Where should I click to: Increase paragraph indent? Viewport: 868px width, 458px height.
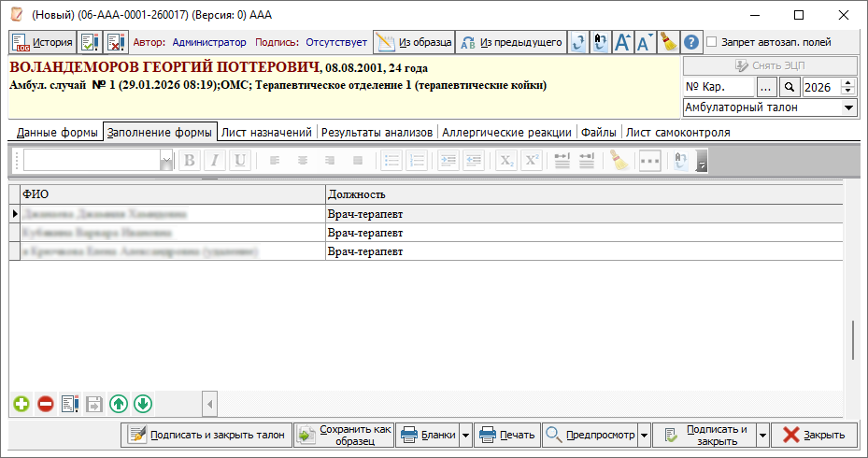[x=448, y=161]
